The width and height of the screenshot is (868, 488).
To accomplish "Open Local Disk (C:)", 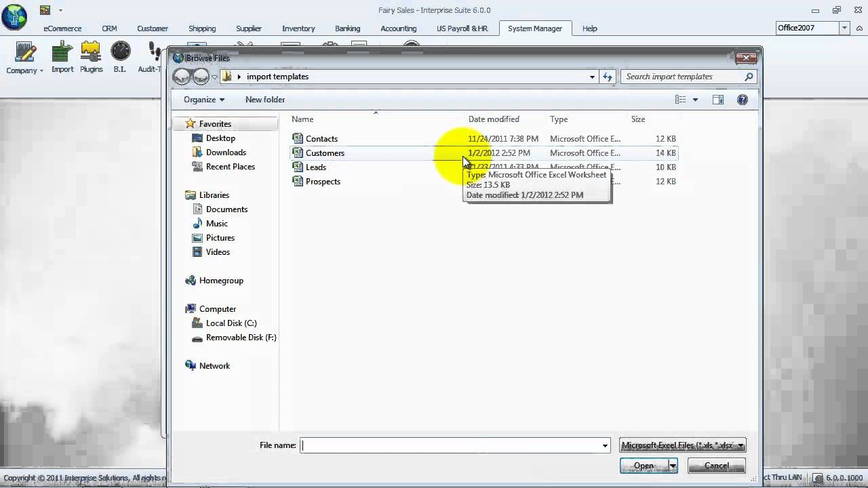I will tap(231, 323).
